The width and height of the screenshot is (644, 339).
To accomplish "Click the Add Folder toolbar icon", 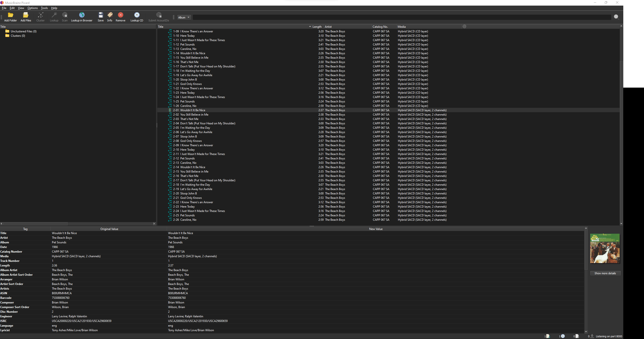I will pyautogui.click(x=10, y=15).
